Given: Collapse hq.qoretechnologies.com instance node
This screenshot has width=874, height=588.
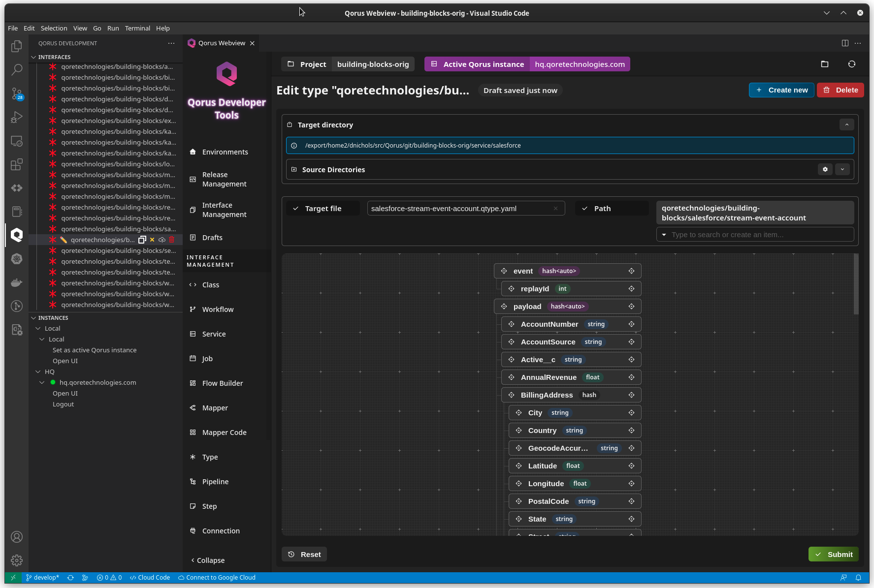Looking at the screenshot, I should click(42, 383).
